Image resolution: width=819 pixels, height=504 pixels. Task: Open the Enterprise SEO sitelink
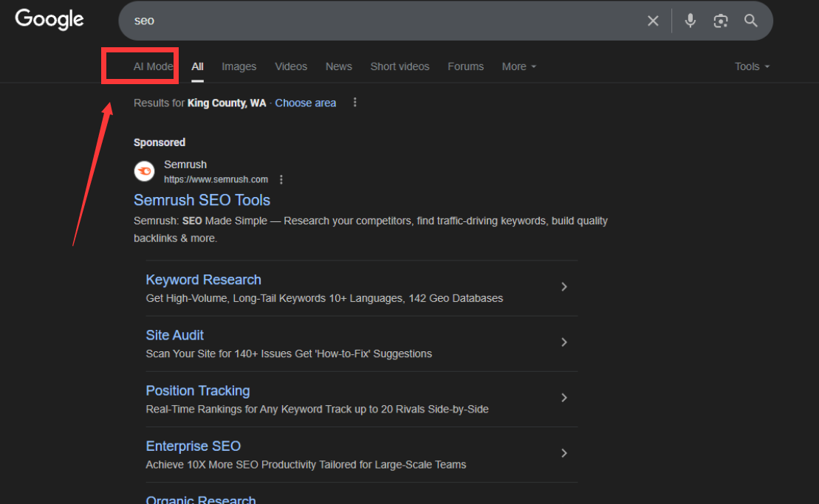pos(193,446)
